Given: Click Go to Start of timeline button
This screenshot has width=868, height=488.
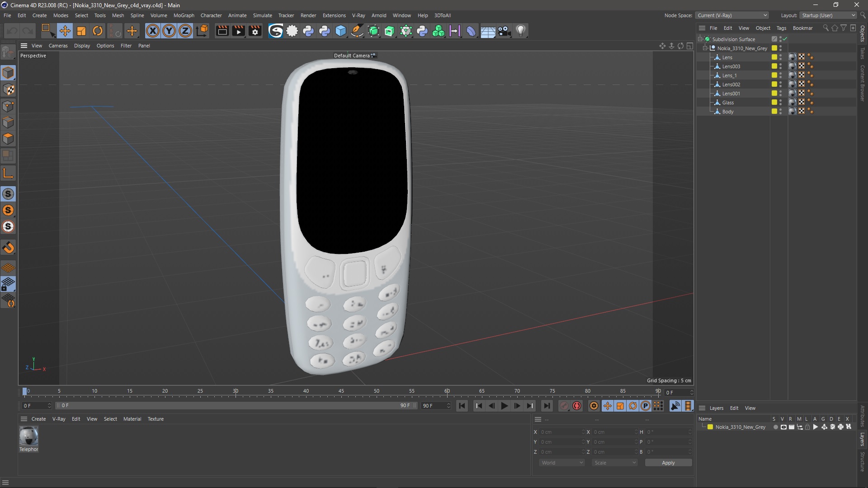Looking at the screenshot, I should 462,406.
